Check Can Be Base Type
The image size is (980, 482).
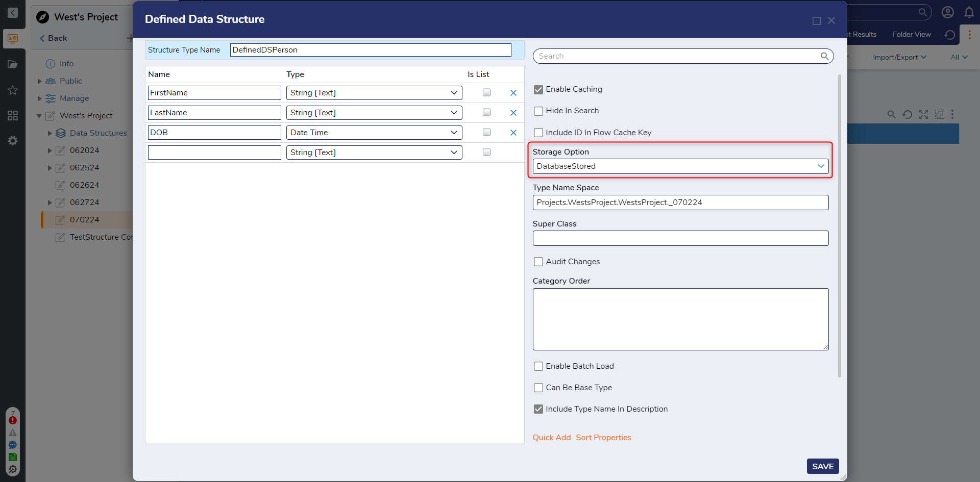tap(538, 388)
